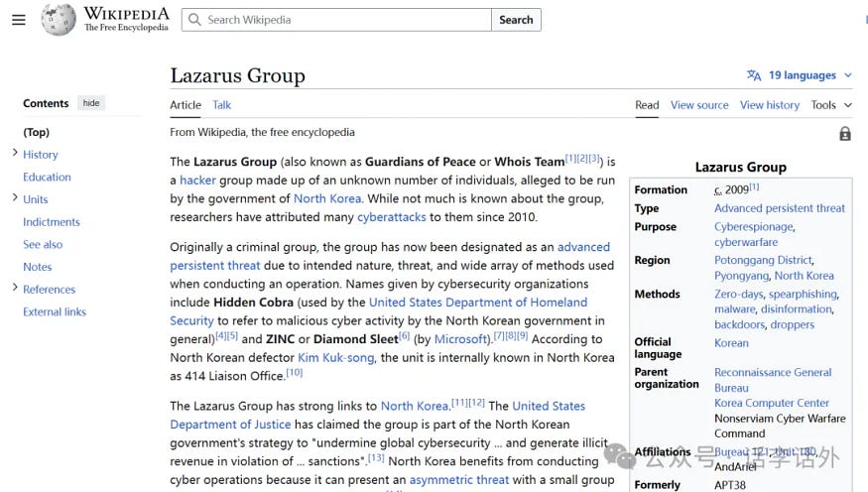Open Pyongyang link in infobox
Viewport: 868px width, 492px height.
[x=742, y=276]
